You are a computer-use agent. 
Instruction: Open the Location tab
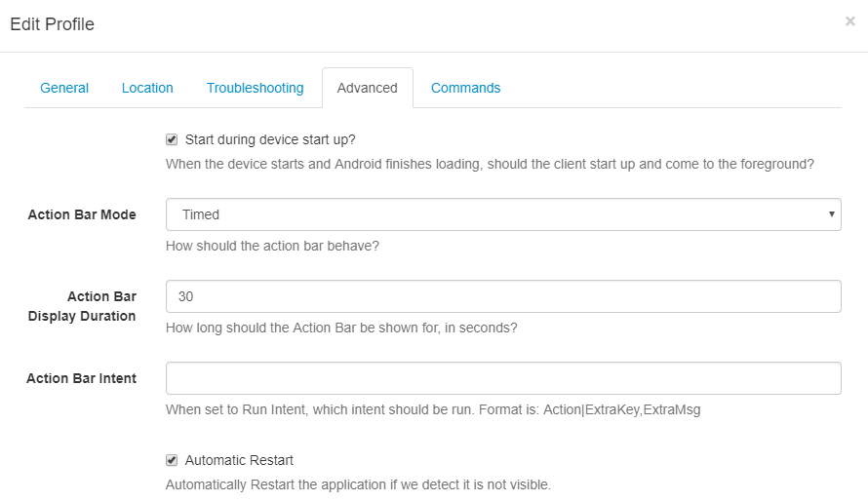pyautogui.click(x=147, y=88)
